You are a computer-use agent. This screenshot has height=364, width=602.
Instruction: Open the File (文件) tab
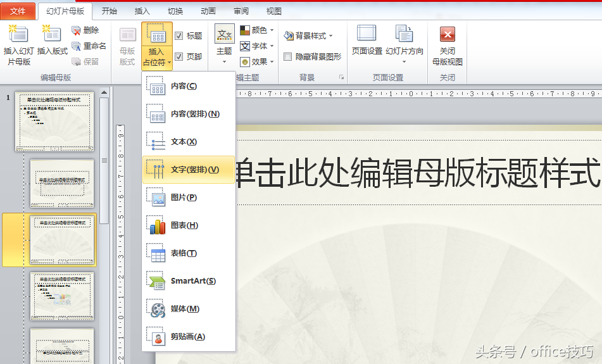[x=18, y=11]
